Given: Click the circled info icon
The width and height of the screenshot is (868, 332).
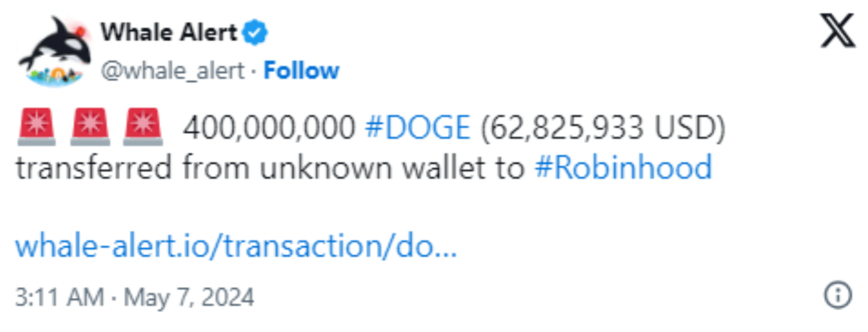Looking at the screenshot, I should [838, 296].
